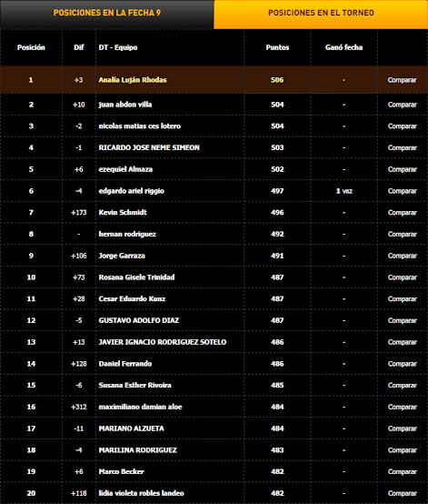This screenshot has width=428, height=504.
Task: Select the +106 difference for Jorge Garraza
Action: [79, 256]
